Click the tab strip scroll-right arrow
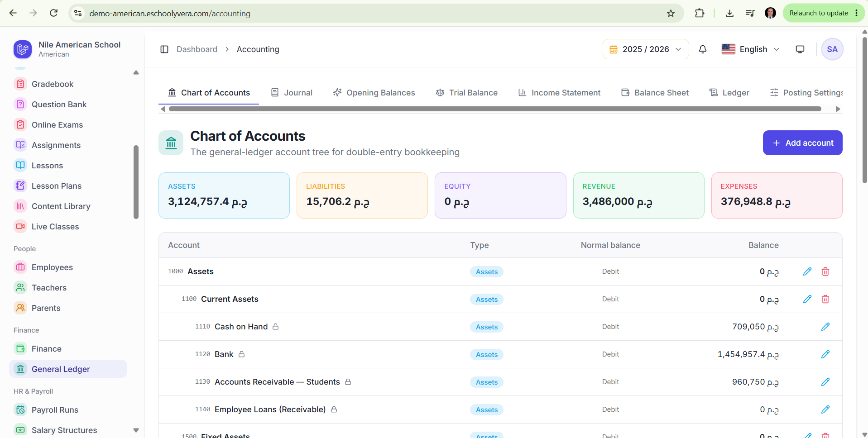This screenshot has height=438, width=868. click(x=838, y=109)
